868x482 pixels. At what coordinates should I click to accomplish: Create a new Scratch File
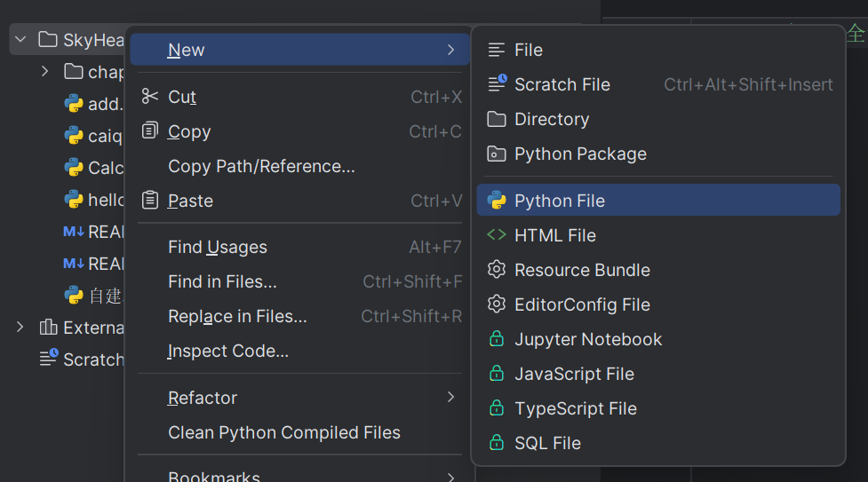658,84
